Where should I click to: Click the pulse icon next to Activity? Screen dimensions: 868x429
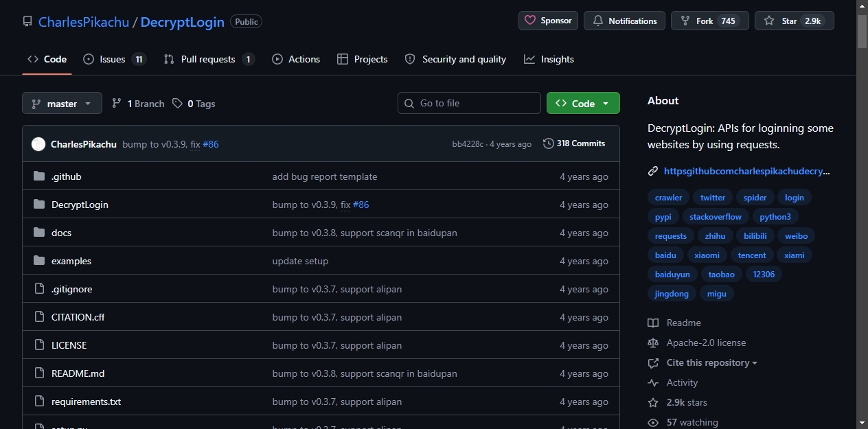click(x=653, y=382)
